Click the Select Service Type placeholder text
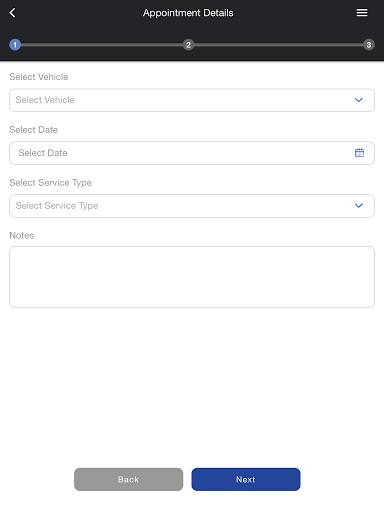 coord(57,206)
